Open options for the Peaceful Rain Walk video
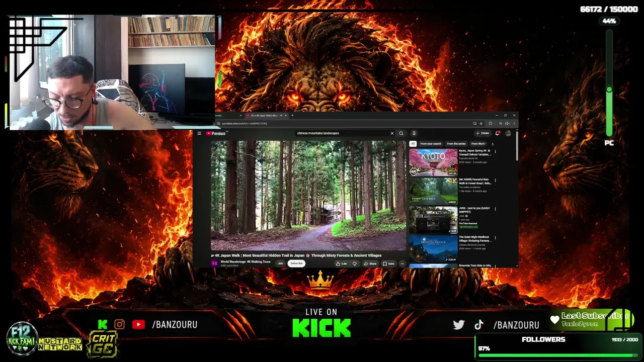Viewport: 644px width, 362px height. click(x=495, y=180)
